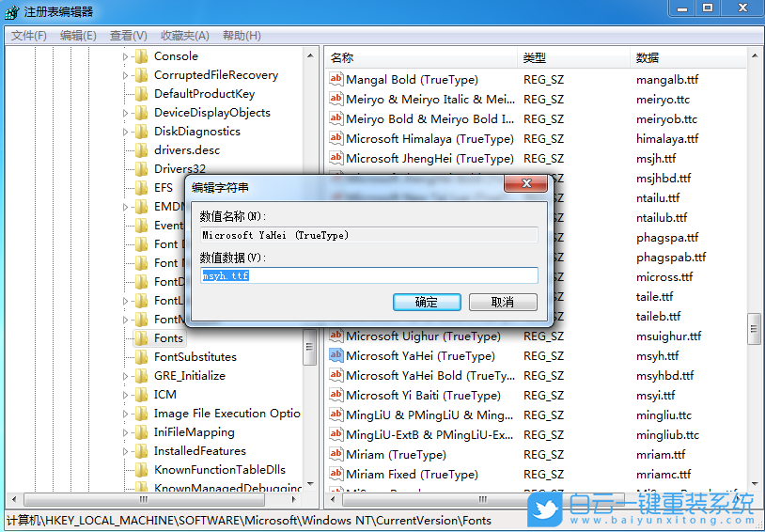The image size is (765, 532).
Task: Cancel the string edit with 取消
Action: click(503, 302)
